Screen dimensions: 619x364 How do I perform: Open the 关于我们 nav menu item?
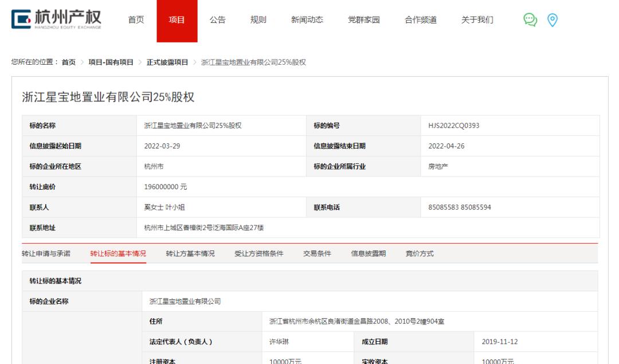477,19
